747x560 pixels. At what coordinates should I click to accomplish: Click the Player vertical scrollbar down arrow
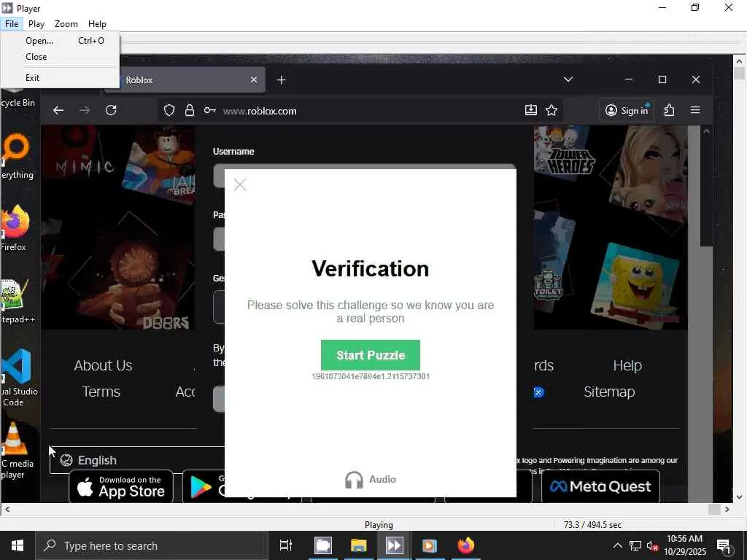pyautogui.click(x=740, y=497)
